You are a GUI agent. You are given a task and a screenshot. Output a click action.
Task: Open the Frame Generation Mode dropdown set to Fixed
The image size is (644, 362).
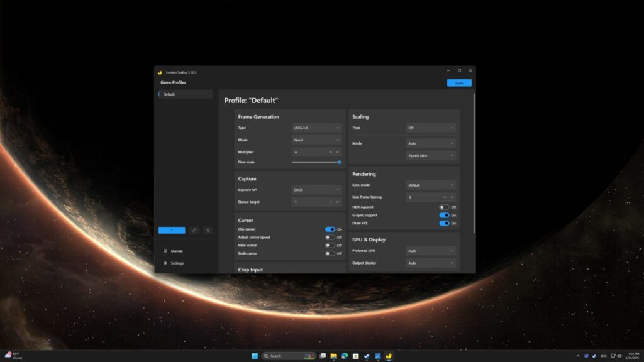pyautogui.click(x=316, y=140)
